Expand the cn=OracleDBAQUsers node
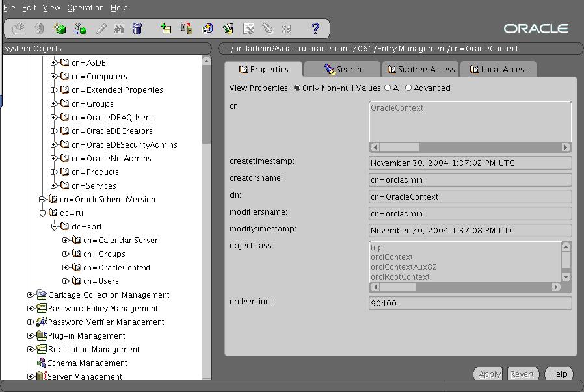Viewport: 584px width, 392px height. (53, 117)
